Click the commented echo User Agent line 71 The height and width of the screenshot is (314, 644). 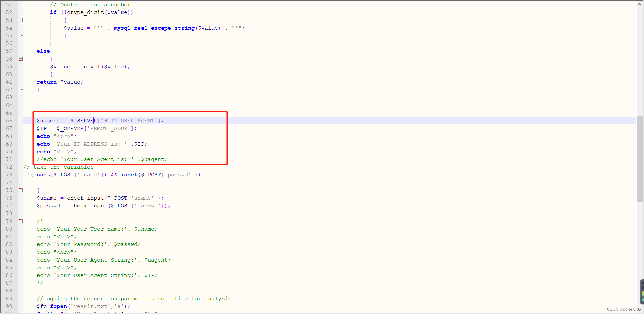(x=102, y=159)
